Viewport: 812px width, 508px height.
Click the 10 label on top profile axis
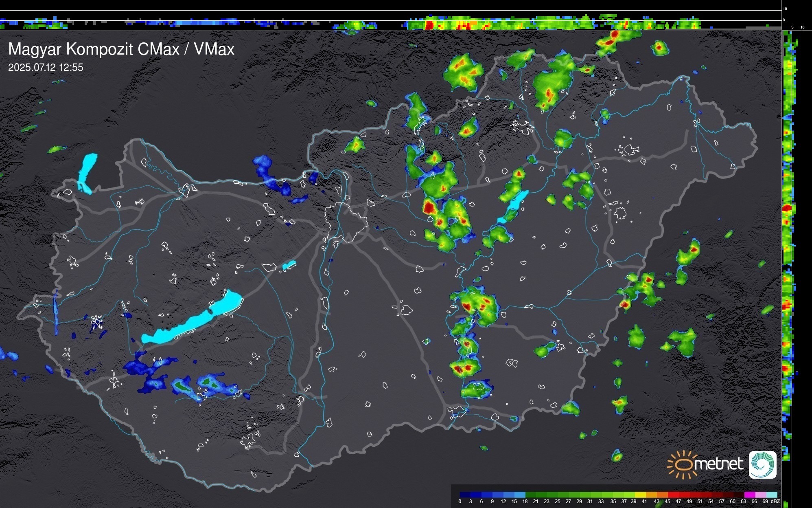click(785, 9)
